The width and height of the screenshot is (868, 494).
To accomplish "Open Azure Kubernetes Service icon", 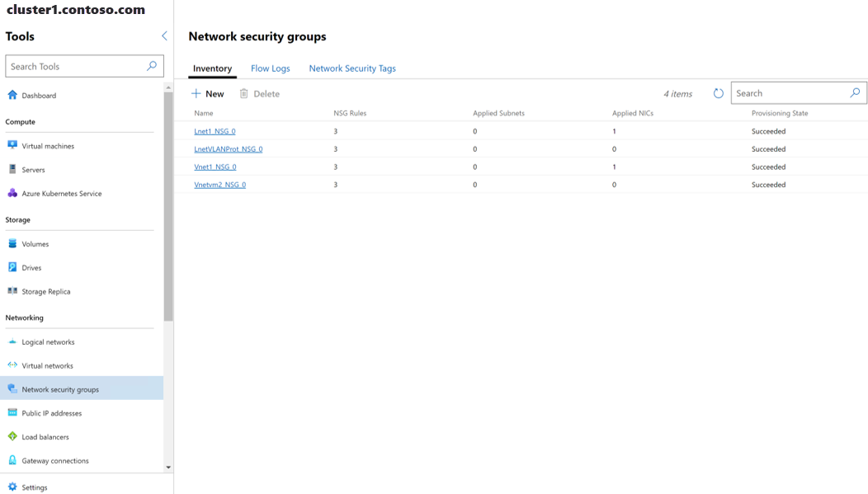I will pyautogui.click(x=12, y=193).
